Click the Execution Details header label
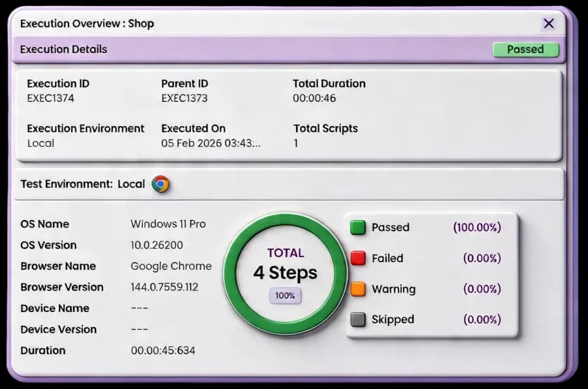The height and width of the screenshot is (389, 588). click(x=64, y=50)
